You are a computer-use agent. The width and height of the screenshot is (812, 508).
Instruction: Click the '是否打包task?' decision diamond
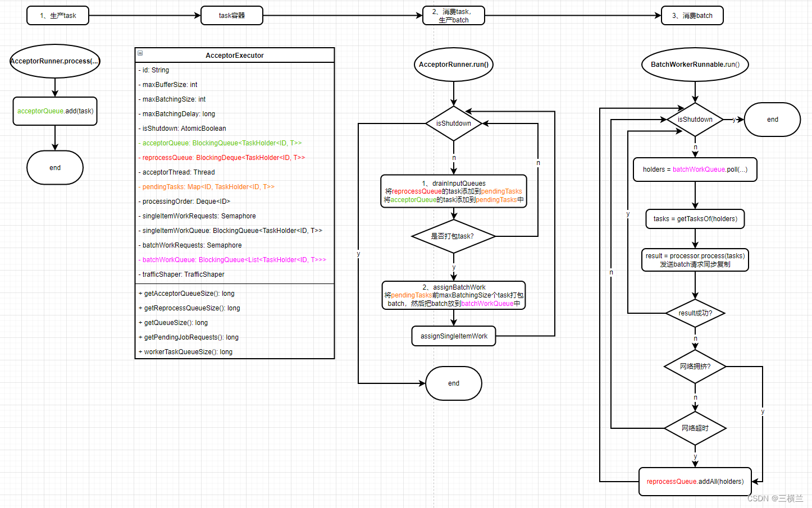(454, 236)
